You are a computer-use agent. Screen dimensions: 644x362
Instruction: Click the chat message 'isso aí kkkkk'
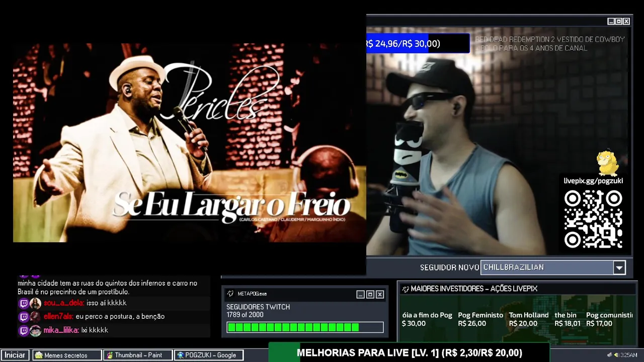106,303
